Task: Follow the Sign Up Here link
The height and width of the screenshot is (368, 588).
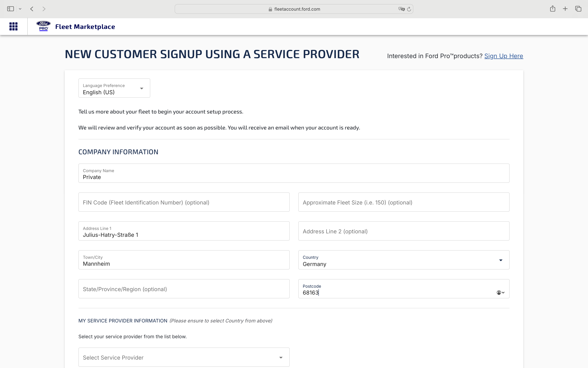Action: point(504,56)
